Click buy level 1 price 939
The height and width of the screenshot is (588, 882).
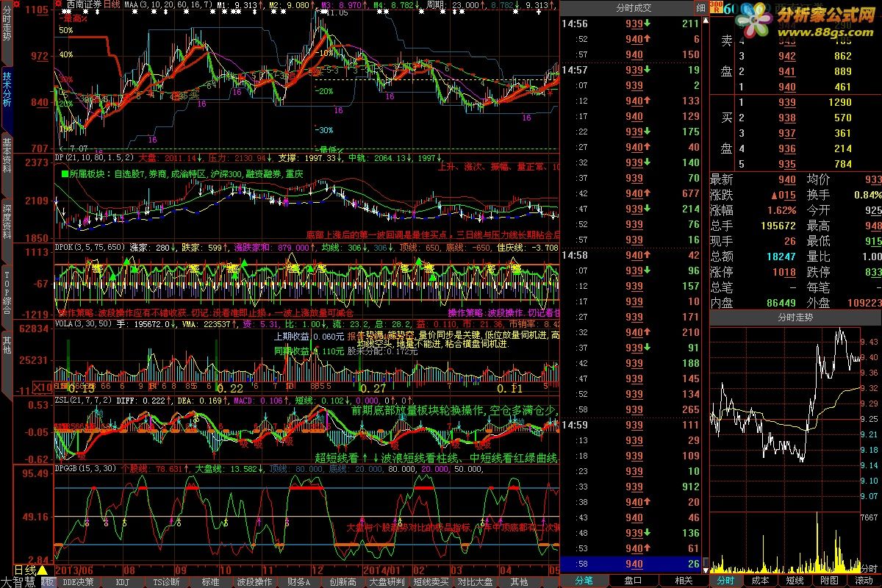786,102
